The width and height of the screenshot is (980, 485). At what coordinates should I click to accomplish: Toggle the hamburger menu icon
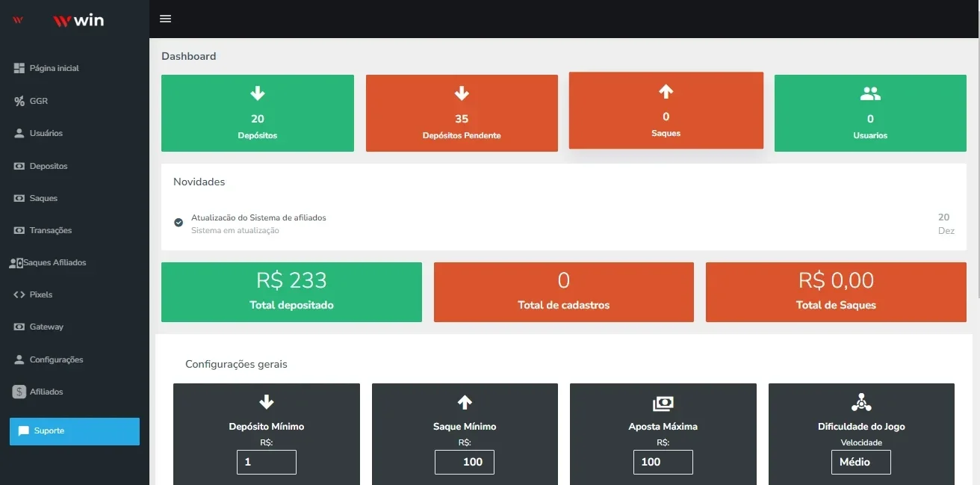click(x=166, y=19)
